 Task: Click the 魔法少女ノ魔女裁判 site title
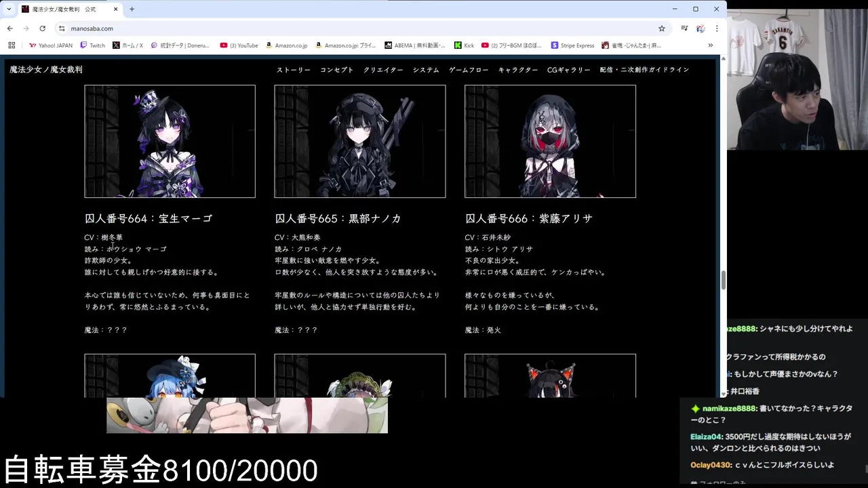pyautogui.click(x=46, y=70)
